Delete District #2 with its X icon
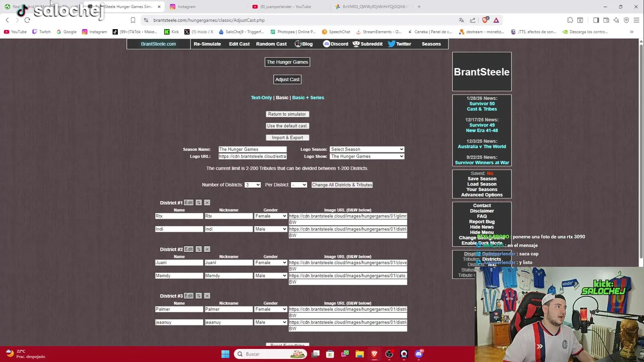This screenshot has height=362, width=644. pyautogui.click(x=207, y=249)
